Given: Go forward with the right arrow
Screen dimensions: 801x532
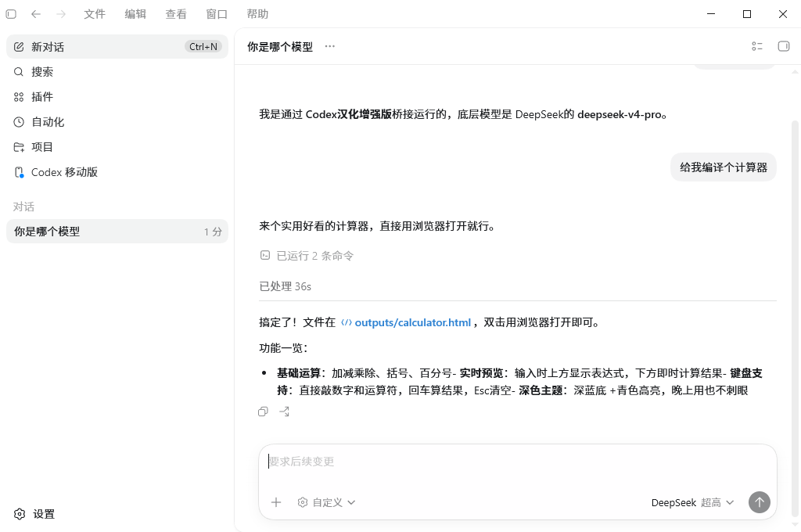Looking at the screenshot, I should point(61,14).
